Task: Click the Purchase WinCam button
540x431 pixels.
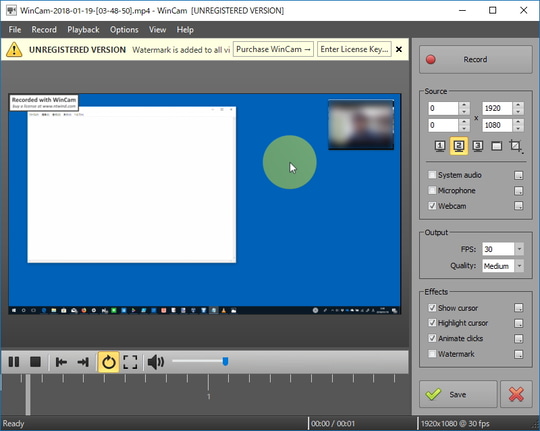Action: click(273, 49)
